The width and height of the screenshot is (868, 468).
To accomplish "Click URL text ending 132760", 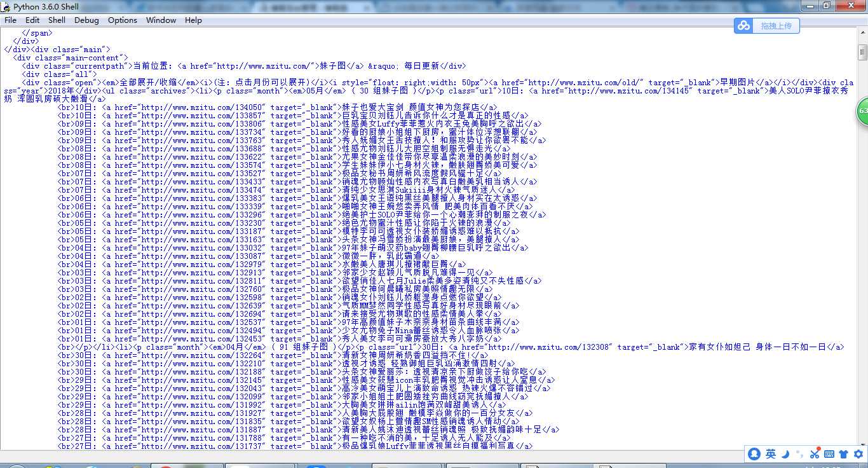I will [x=201, y=289].
